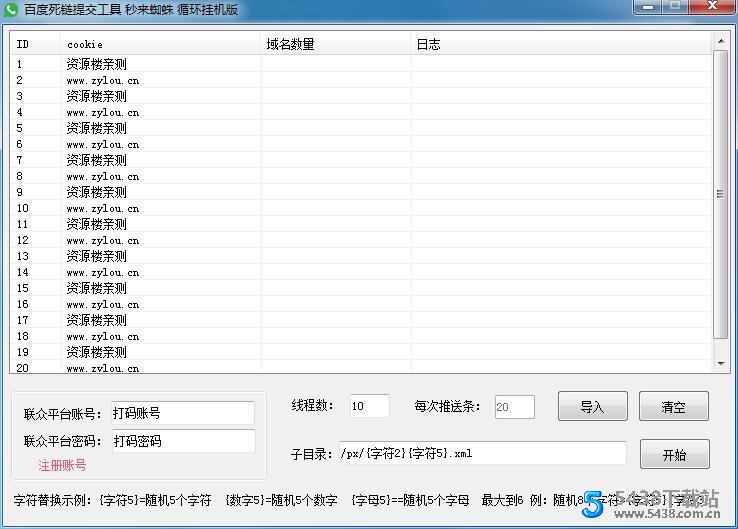The image size is (738, 529).
Task: Select row 14 www.zylou.cn entry
Action: [361, 272]
